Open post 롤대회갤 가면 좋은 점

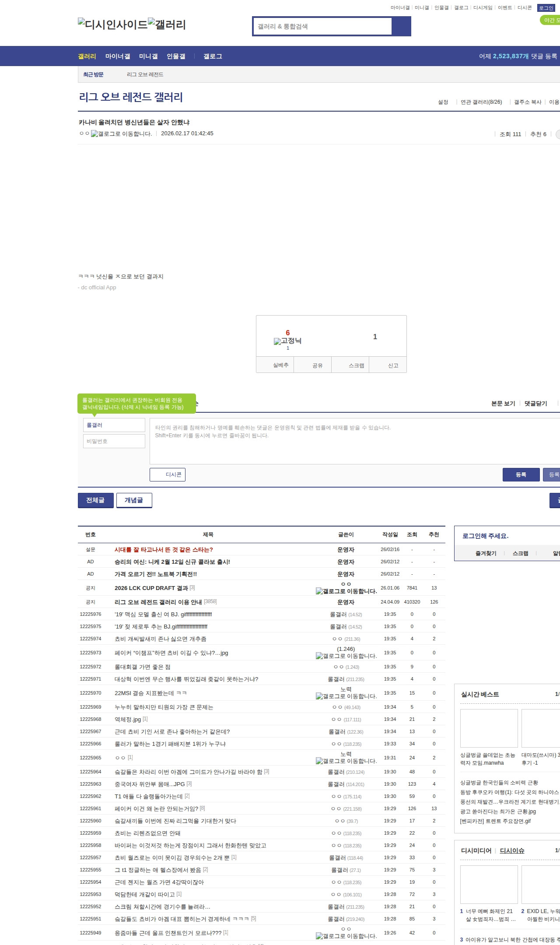(x=143, y=667)
